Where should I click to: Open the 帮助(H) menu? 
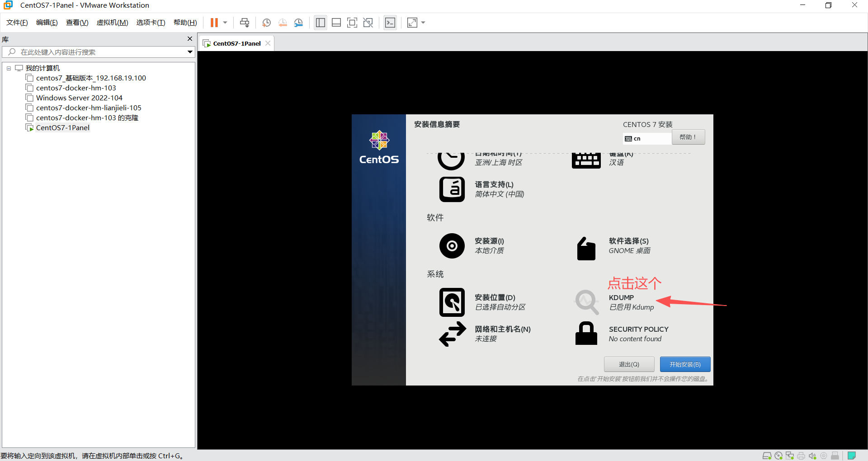185,23
